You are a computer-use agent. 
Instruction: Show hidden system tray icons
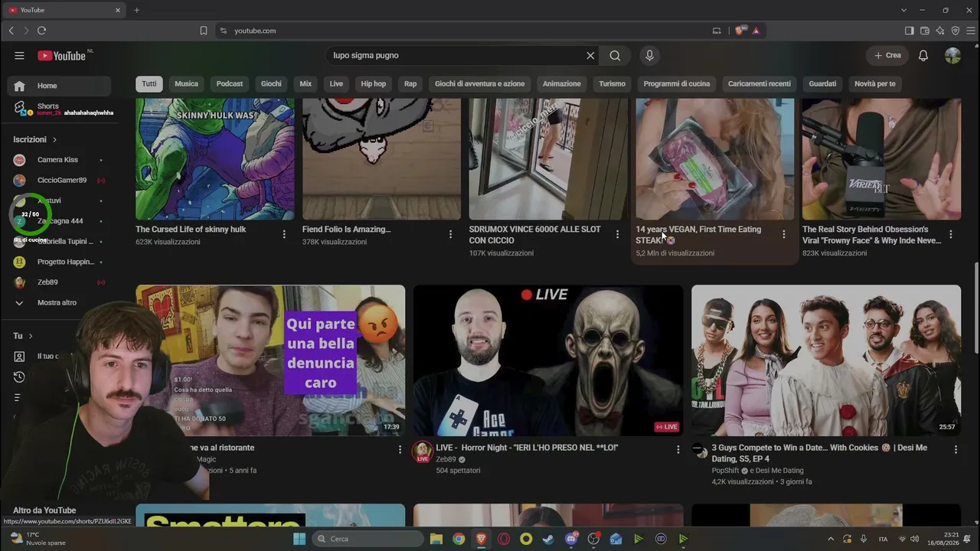coord(831,539)
